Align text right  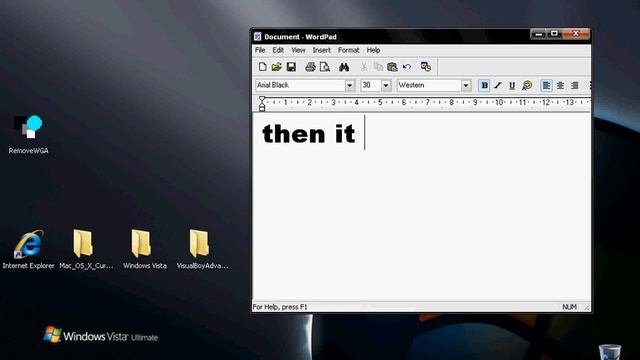pyautogui.click(x=575, y=85)
